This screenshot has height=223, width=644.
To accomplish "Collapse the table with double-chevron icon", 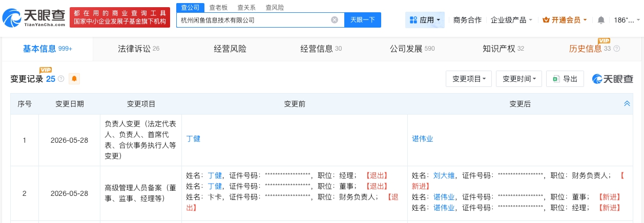I will click(x=627, y=104).
